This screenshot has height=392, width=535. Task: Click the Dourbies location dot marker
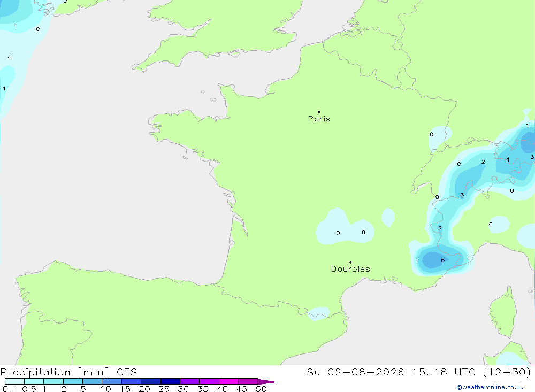350,262
